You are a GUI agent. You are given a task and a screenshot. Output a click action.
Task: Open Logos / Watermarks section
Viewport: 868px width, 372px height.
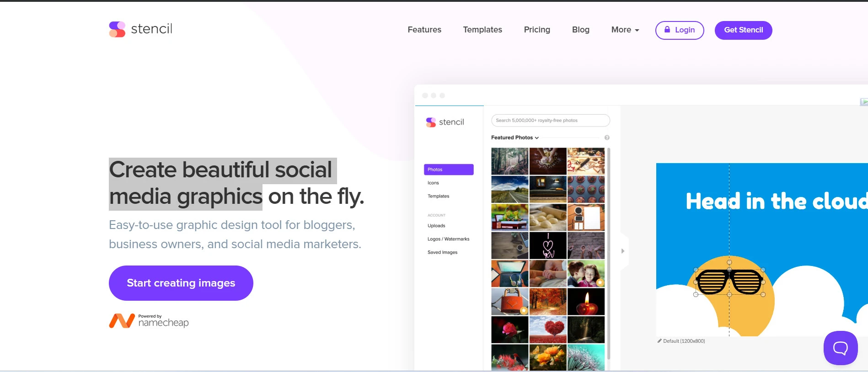click(448, 239)
